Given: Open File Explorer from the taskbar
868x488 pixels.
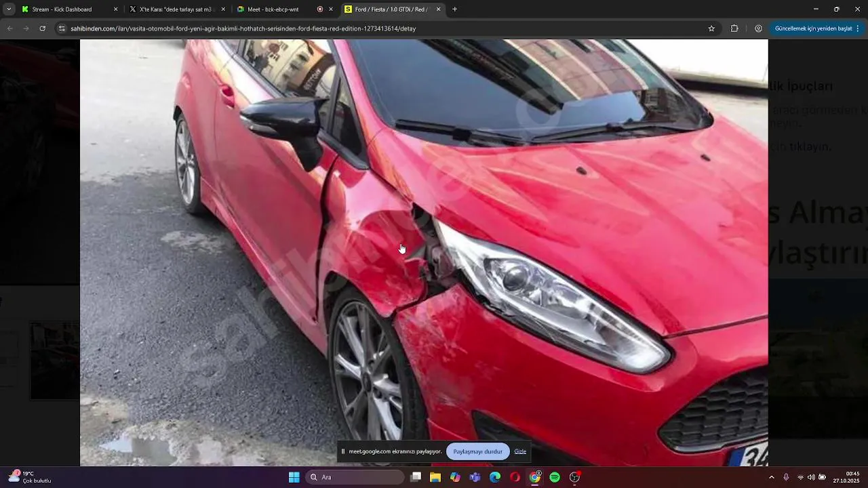Looking at the screenshot, I should 435,477.
